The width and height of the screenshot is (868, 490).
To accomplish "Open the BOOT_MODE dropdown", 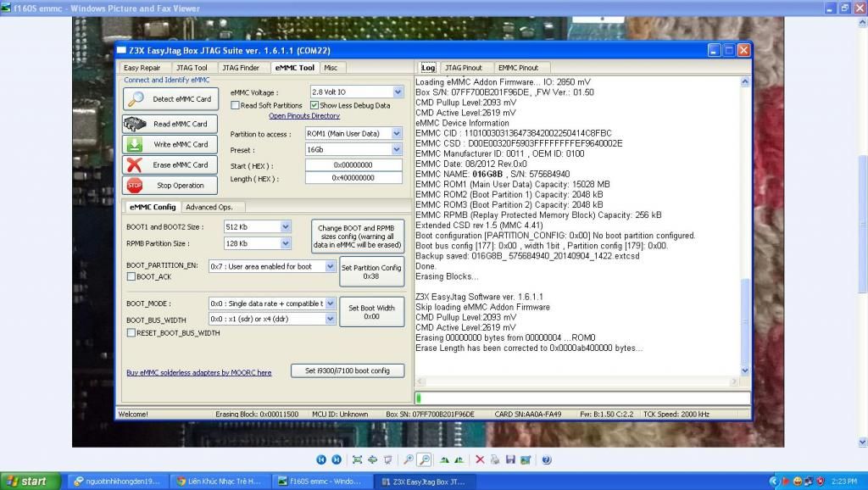I will click(330, 303).
